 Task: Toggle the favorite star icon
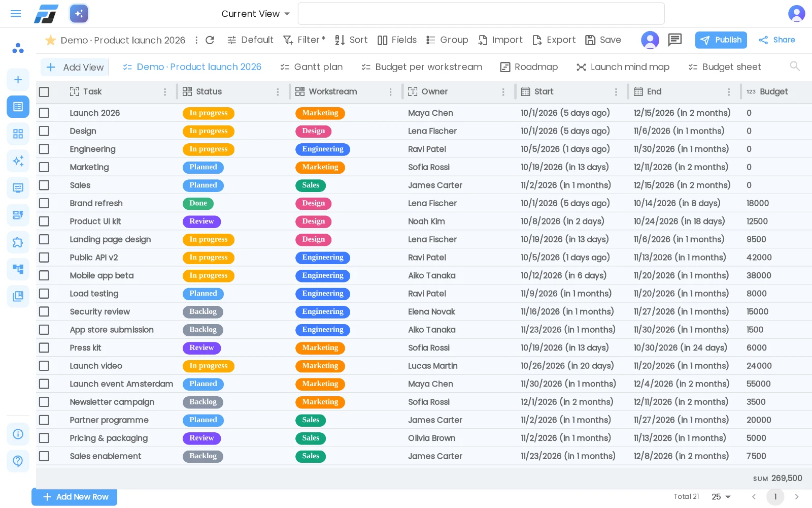50,40
